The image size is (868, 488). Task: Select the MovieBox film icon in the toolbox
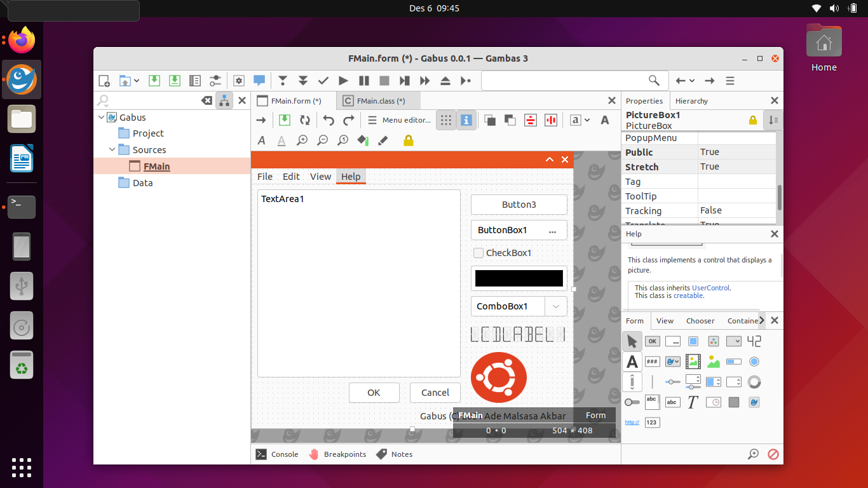(x=693, y=362)
